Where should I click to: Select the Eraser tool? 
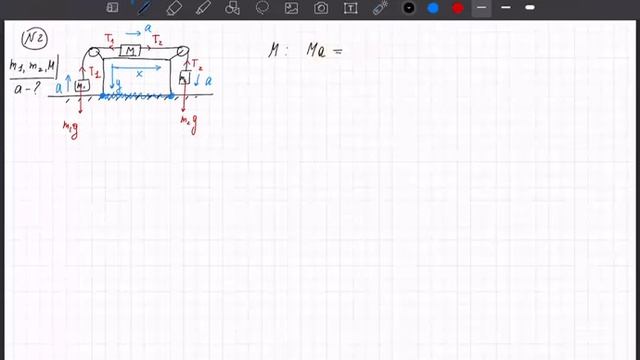174,8
